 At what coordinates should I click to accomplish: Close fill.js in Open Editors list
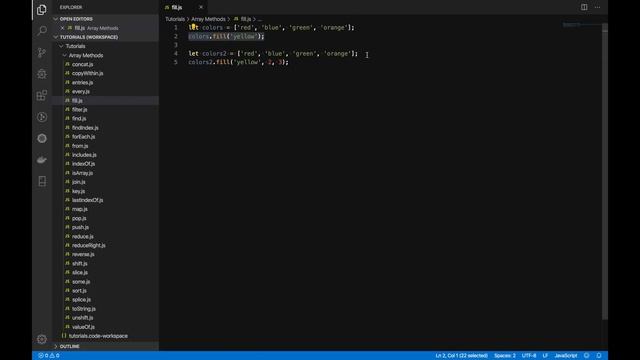click(62, 28)
